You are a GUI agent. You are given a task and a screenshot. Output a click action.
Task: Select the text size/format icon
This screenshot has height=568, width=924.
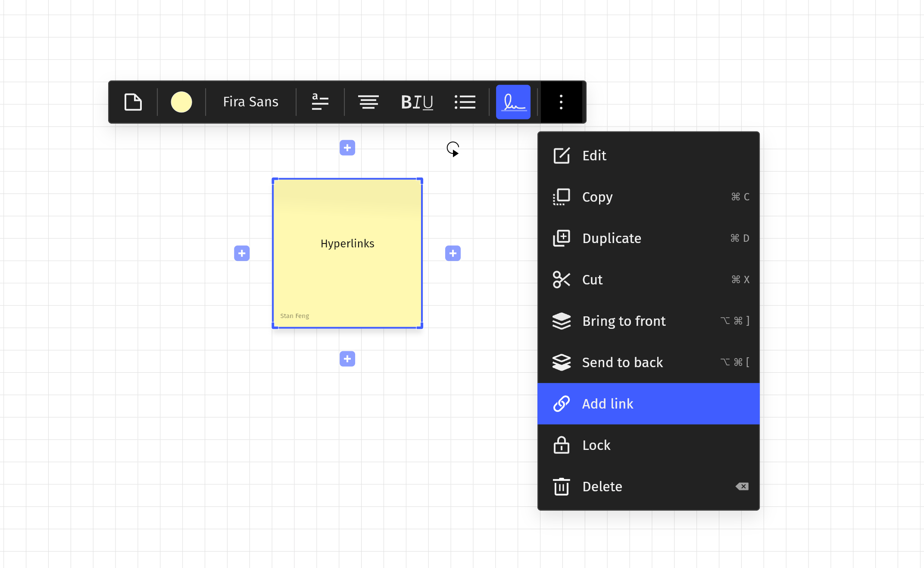319,101
